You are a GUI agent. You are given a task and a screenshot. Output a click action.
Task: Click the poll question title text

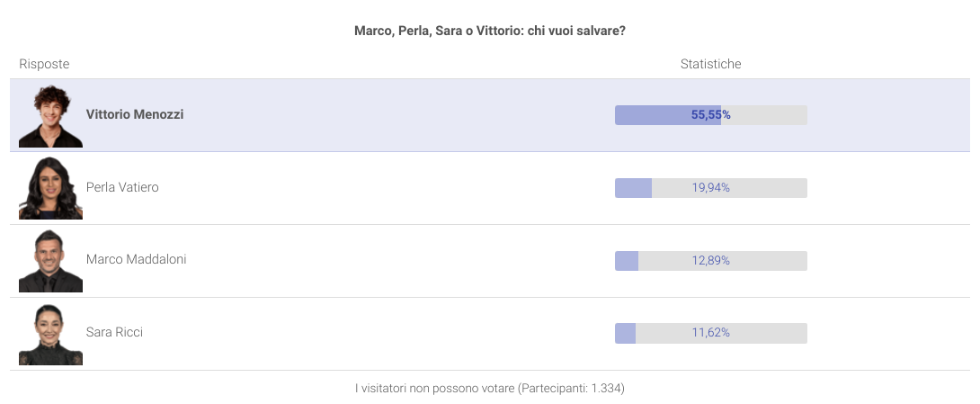(x=490, y=31)
